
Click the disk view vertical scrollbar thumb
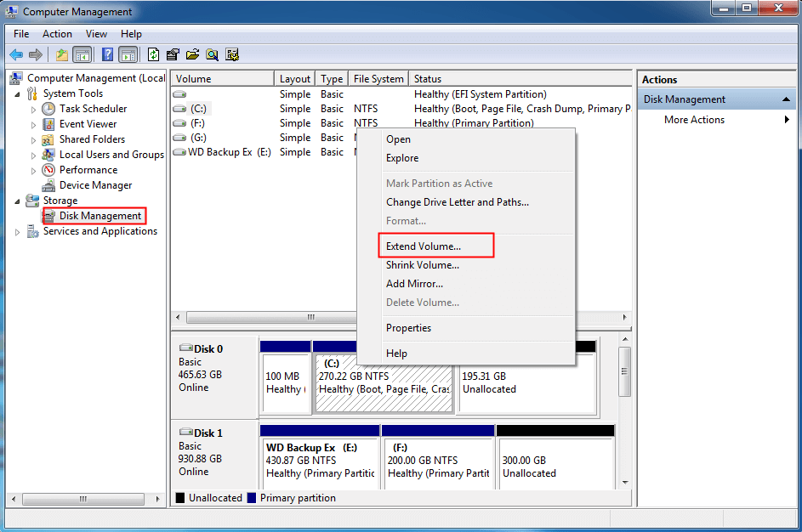click(624, 371)
